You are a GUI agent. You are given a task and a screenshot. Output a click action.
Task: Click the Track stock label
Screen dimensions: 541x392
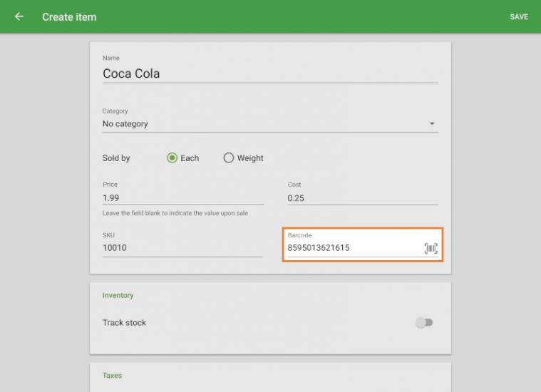124,323
